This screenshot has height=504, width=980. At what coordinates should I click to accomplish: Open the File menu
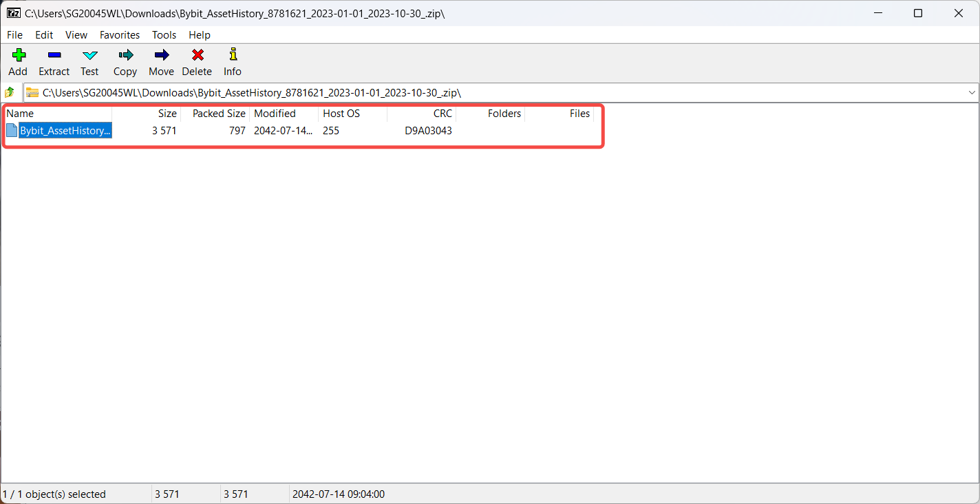(14, 34)
